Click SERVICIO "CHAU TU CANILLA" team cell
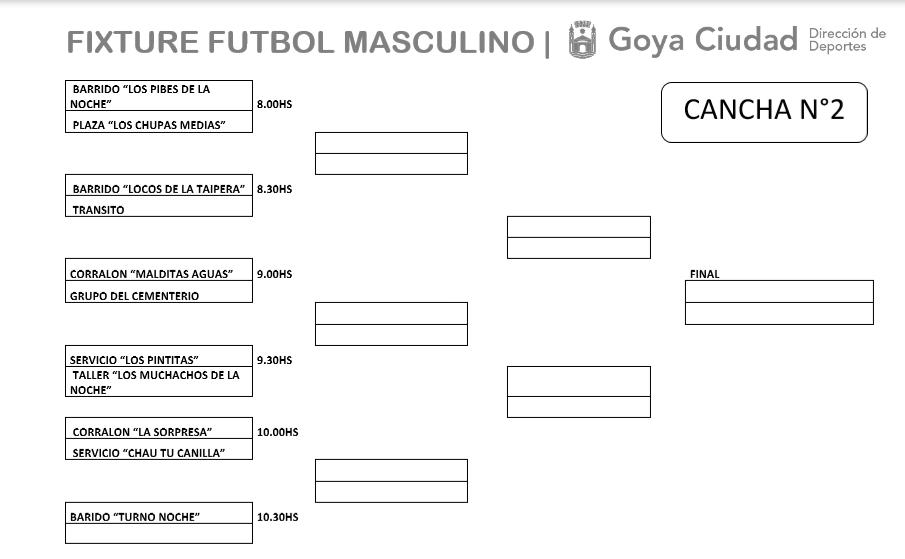 (x=159, y=449)
